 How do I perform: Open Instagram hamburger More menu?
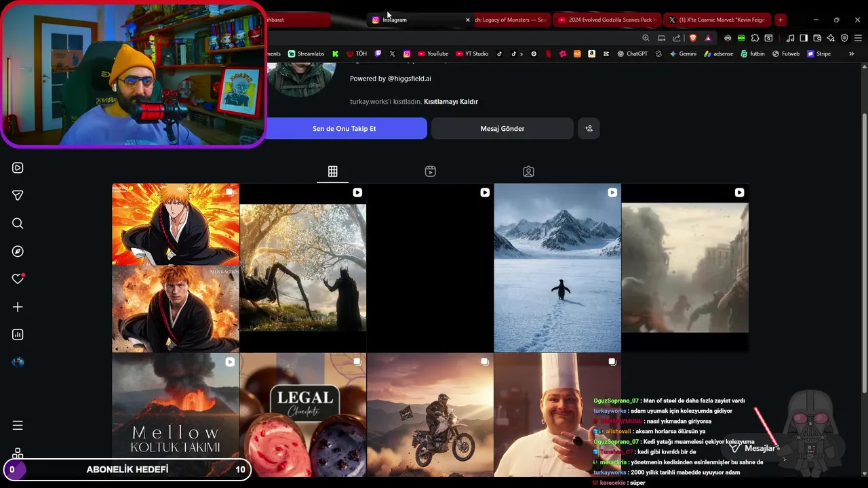pyautogui.click(x=18, y=426)
